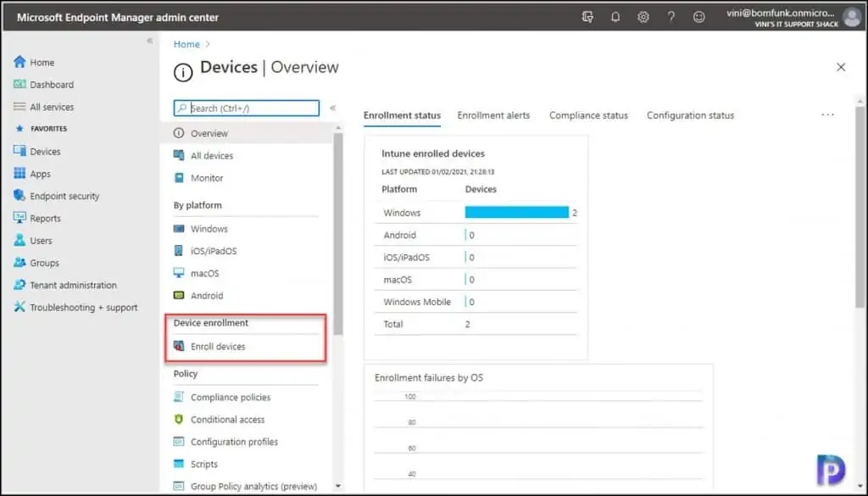
Task: Click the Windows Mobile platform row
Action: pyautogui.click(x=476, y=302)
